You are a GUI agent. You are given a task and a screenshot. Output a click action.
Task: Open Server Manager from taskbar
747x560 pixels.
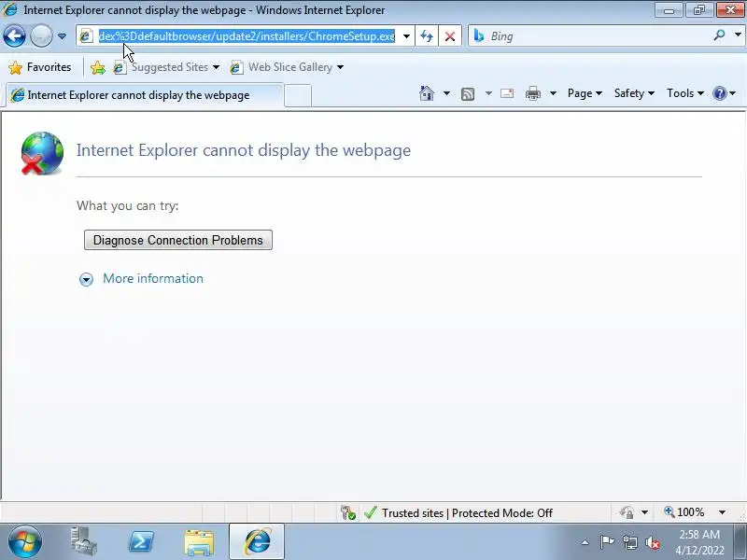[83, 541]
